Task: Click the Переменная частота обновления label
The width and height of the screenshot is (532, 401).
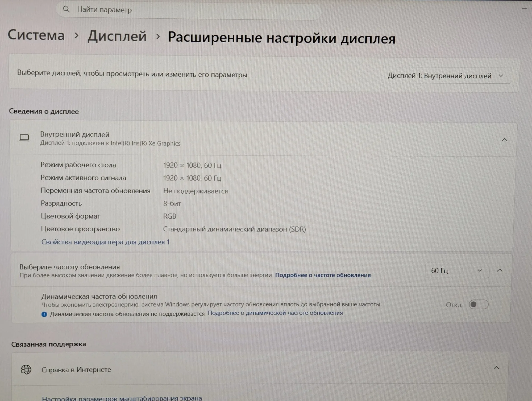Action: [95, 191]
